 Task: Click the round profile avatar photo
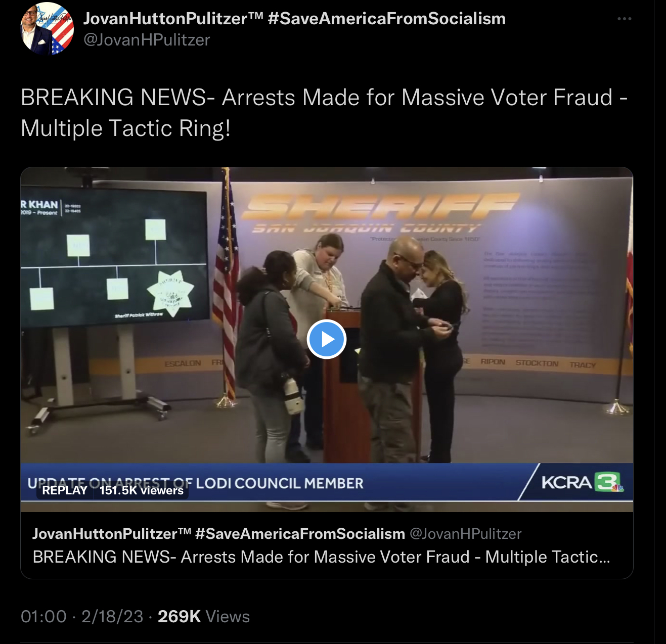(x=47, y=28)
